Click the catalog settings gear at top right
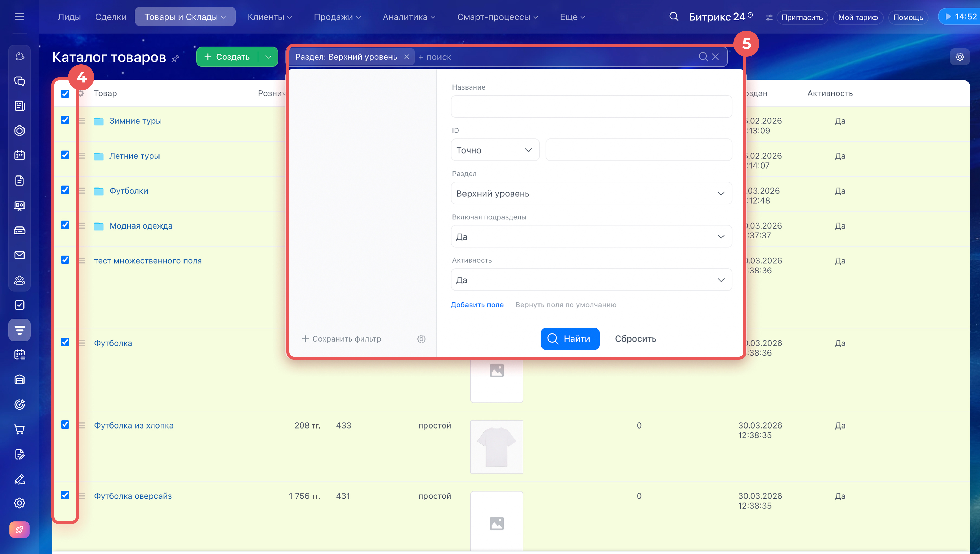980x554 pixels. [x=959, y=57]
